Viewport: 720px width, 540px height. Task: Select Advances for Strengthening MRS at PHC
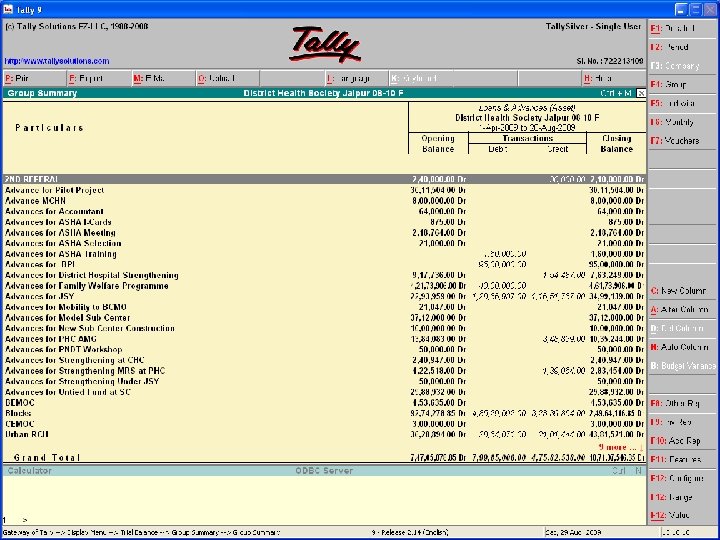[x=324, y=371]
